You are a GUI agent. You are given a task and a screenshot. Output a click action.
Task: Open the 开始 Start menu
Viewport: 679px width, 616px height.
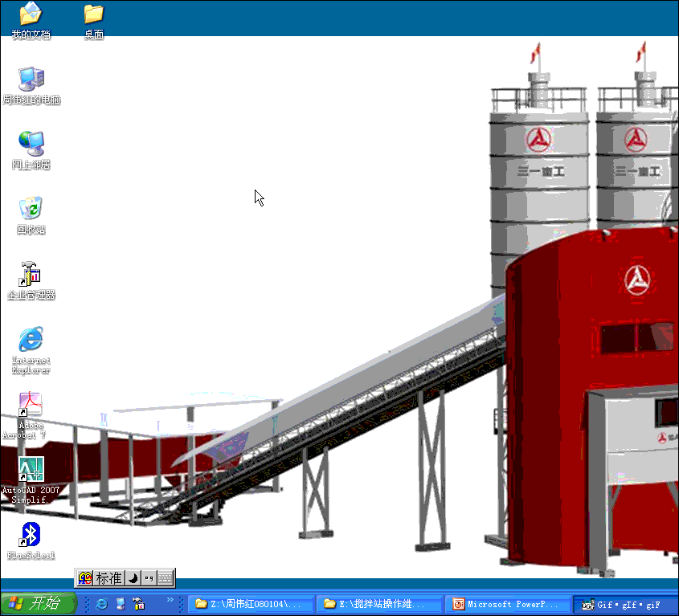click(x=38, y=603)
